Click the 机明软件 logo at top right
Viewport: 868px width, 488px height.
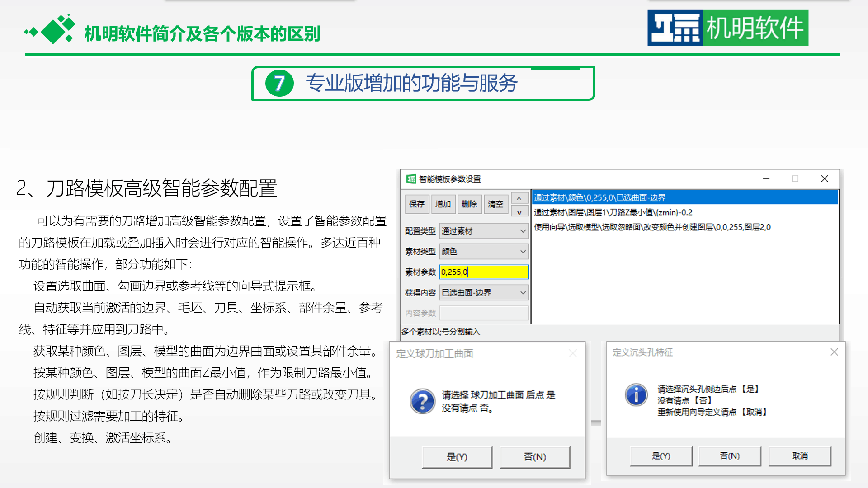[x=728, y=28]
